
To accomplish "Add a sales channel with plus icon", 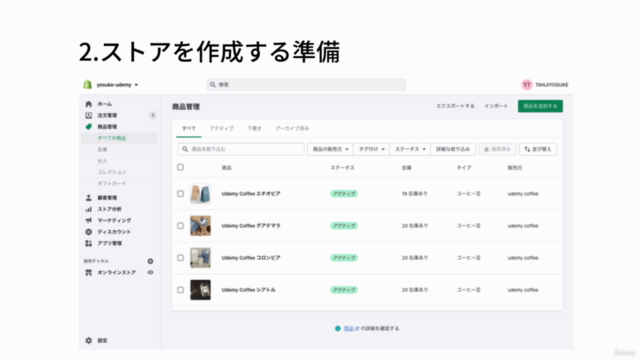I will (x=150, y=261).
